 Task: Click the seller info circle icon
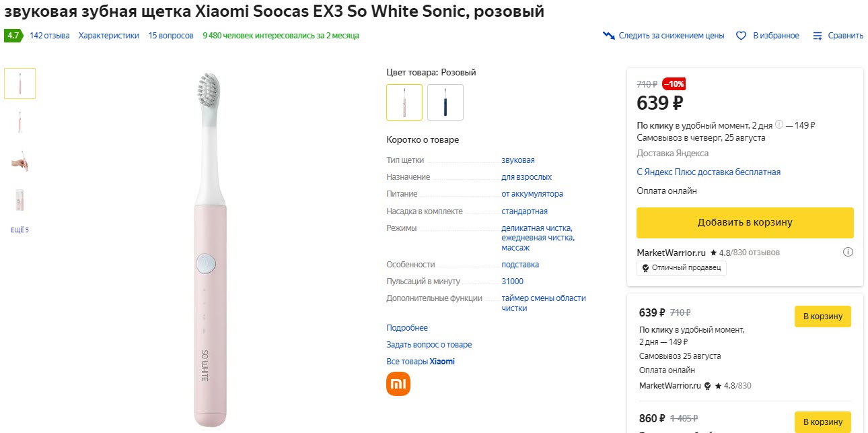point(848,252)
